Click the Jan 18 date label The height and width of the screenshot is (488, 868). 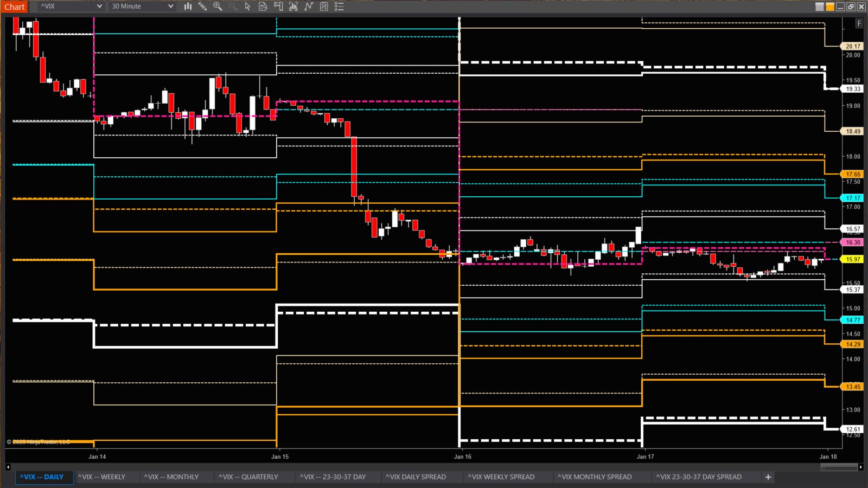coord(828,457)
